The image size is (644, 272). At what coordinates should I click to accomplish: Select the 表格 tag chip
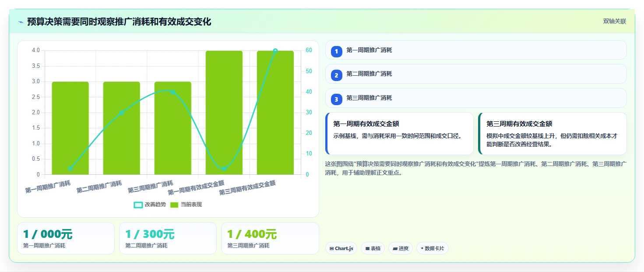[373, 248]
